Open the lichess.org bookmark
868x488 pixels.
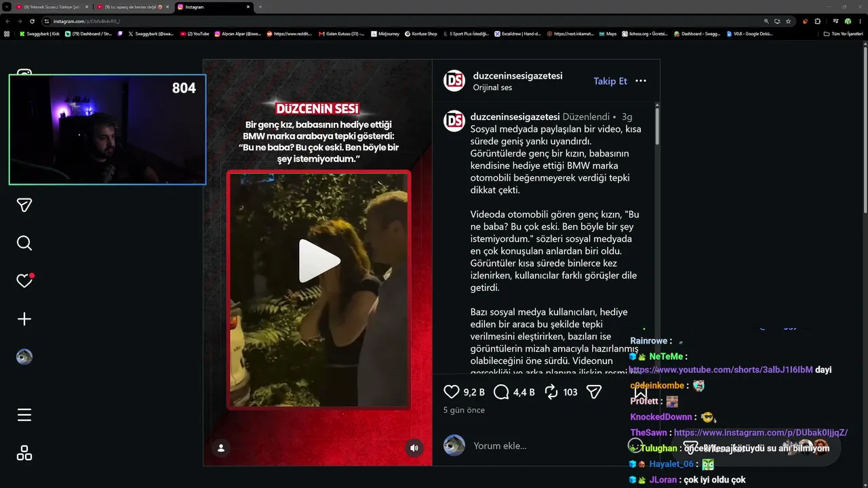(646, 33)
